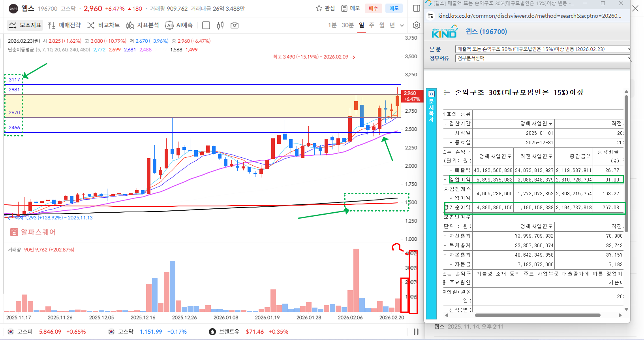
Task: Switch to 30분 timeframe tab
Action: [347, 25]
